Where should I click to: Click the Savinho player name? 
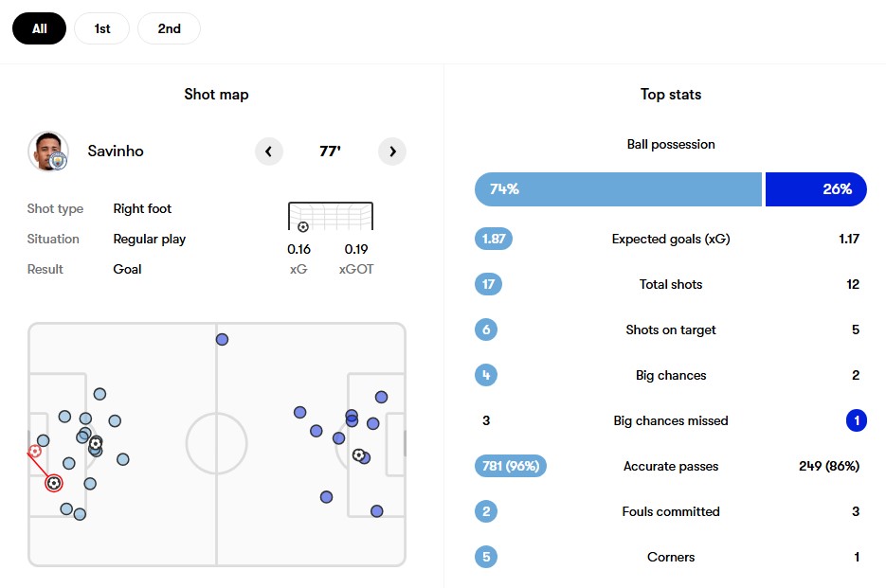pyautogui.click(x=116, y=151)
